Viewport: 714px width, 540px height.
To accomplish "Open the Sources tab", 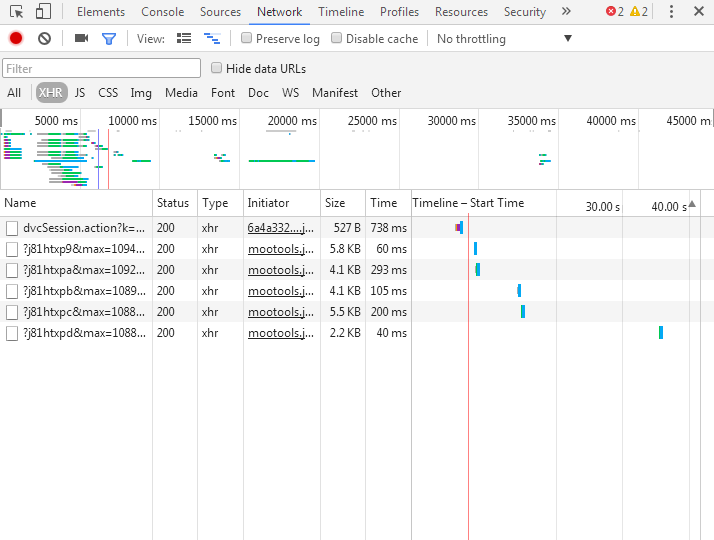I will click(220, 12).
